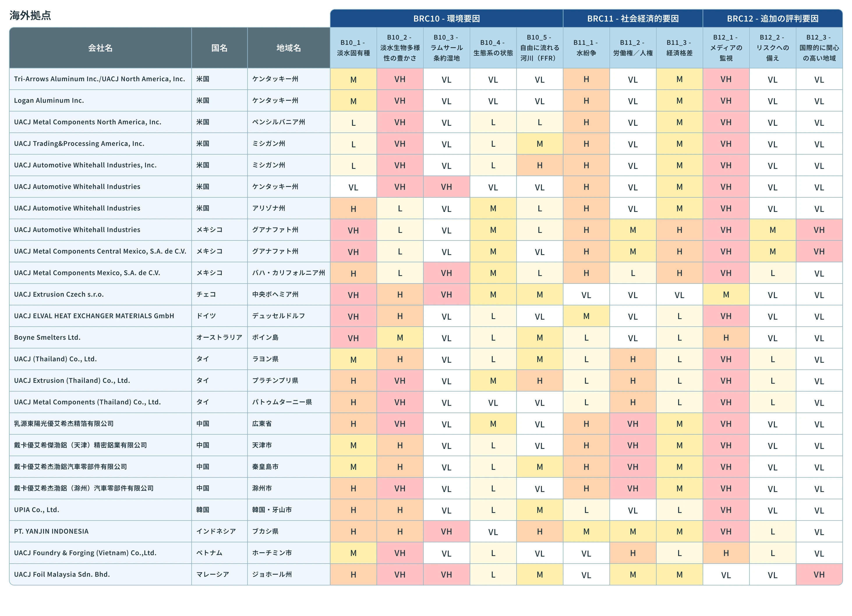Click the チェコ country cell

pyautogui.click(x=206, y=294)
